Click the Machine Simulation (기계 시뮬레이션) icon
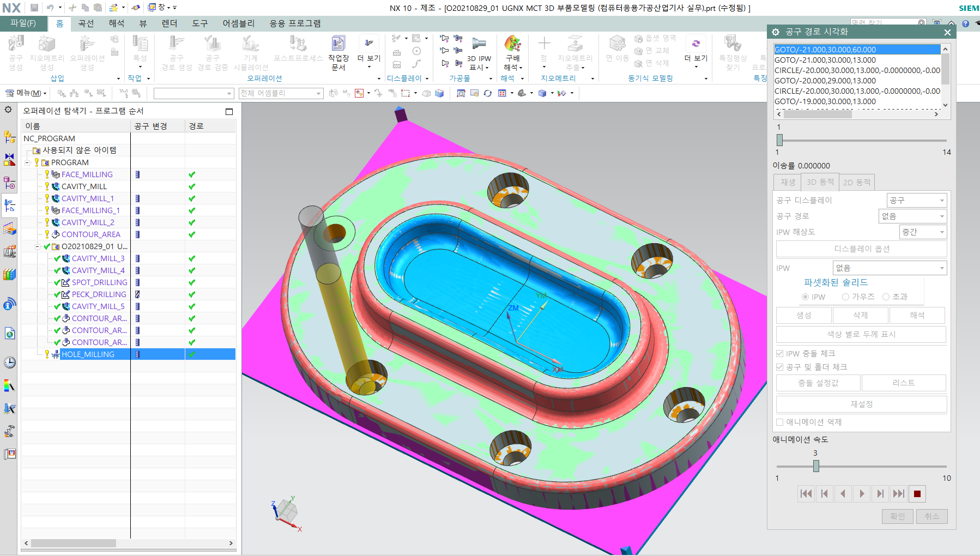This screenshot has width=980, height=556. pos(250,44)
